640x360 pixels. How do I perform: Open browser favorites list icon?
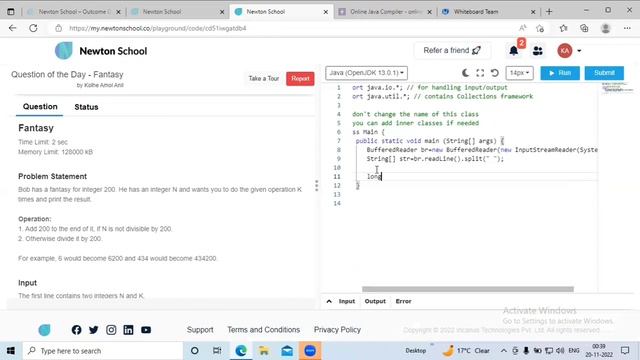[564, 28]
